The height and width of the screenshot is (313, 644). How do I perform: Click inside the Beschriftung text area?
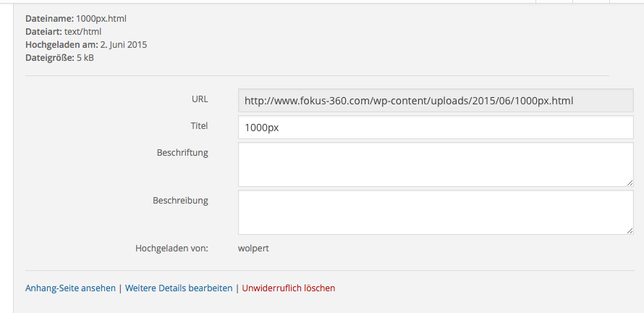pos(435,164)
